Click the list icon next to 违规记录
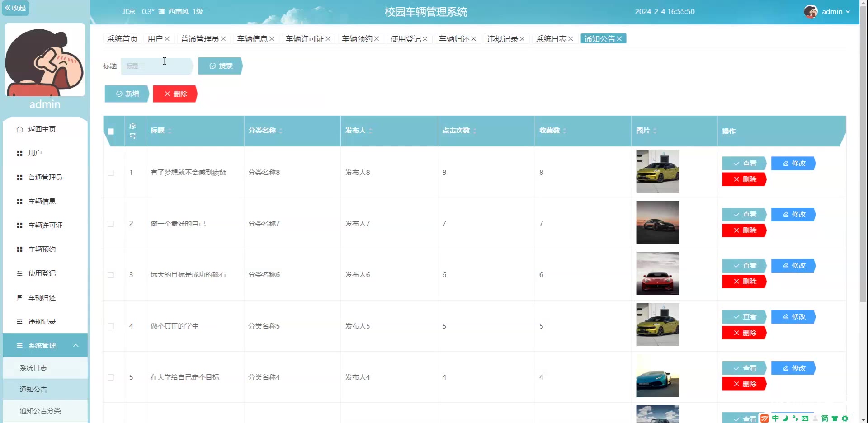868x423 pixels. pyautogui.click(x=19, y=322)
